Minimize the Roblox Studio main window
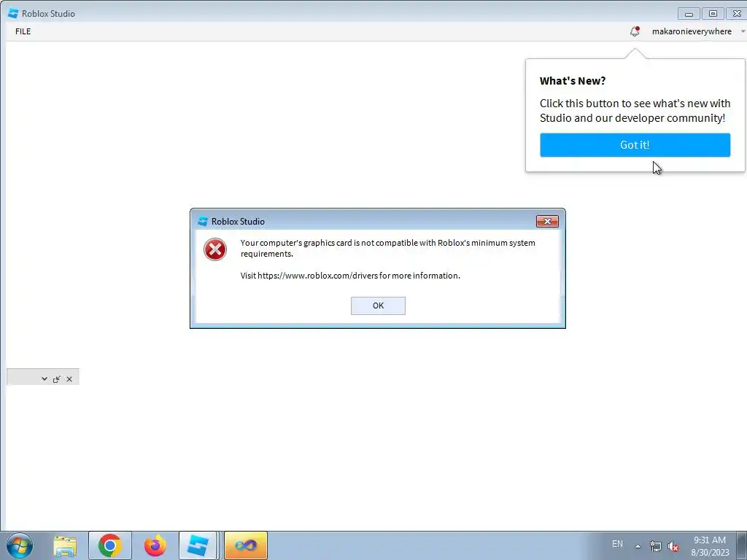The image size is (747, 560). click(689, 14)
